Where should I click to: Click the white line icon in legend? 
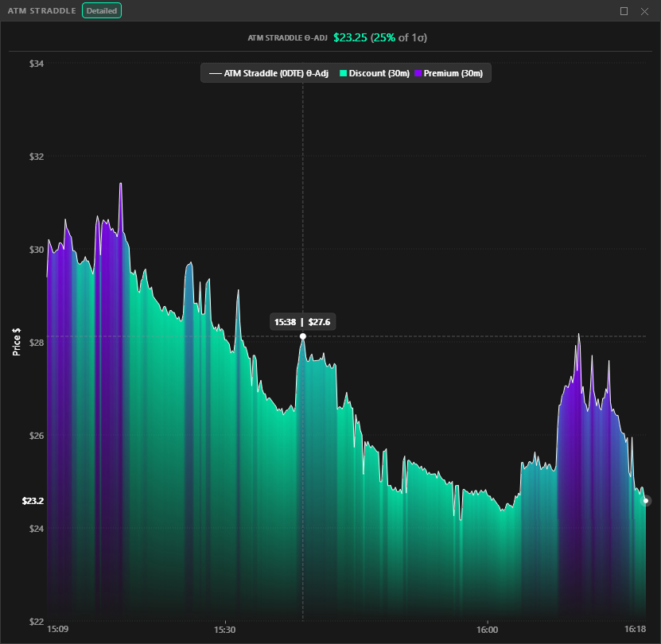tap(215, 74)
